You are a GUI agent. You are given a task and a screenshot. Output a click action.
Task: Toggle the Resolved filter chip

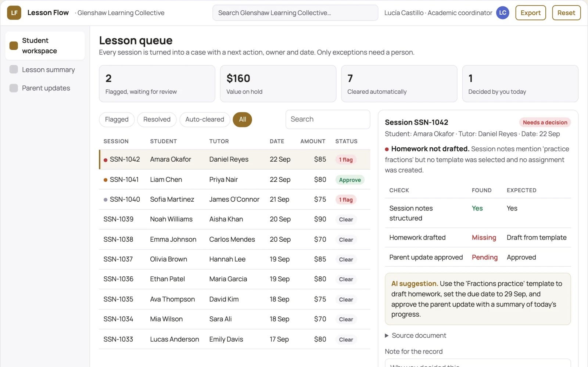[x=157, y=119]
